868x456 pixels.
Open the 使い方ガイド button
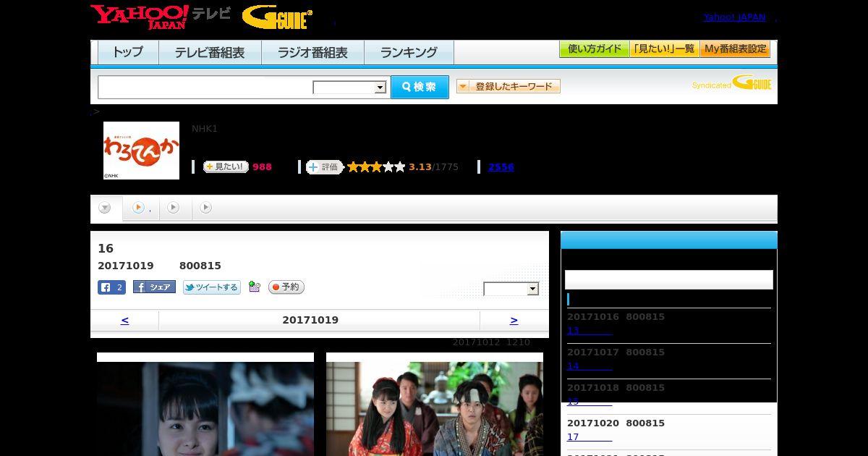pyautogui.click(x=595, y=49)
